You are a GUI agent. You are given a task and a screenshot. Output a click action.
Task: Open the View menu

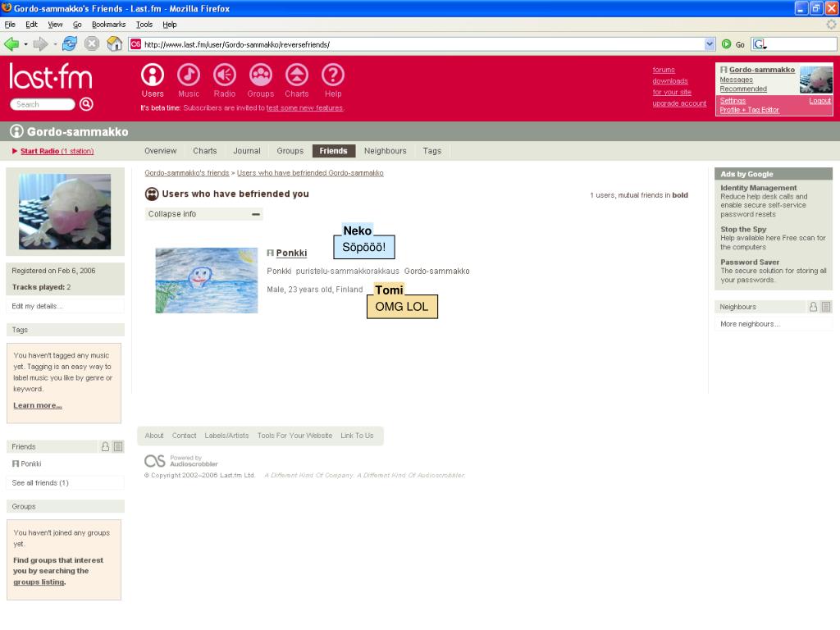[x=55, y=25]
